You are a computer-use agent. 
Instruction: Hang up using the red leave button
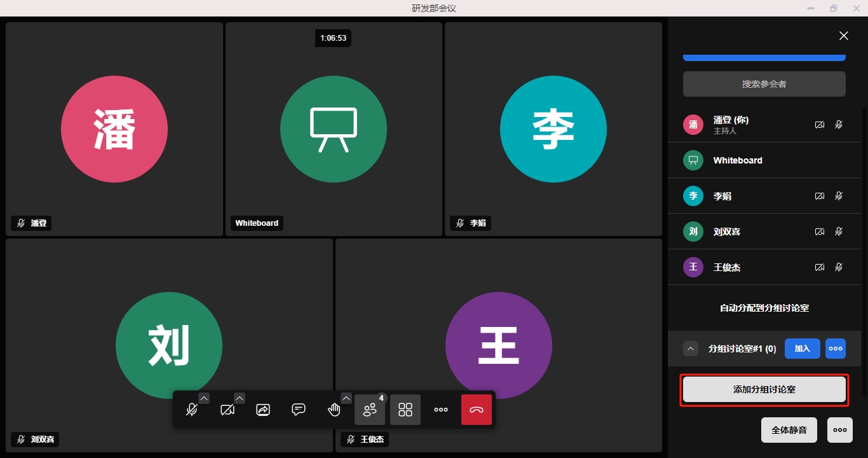click(477, 410)
